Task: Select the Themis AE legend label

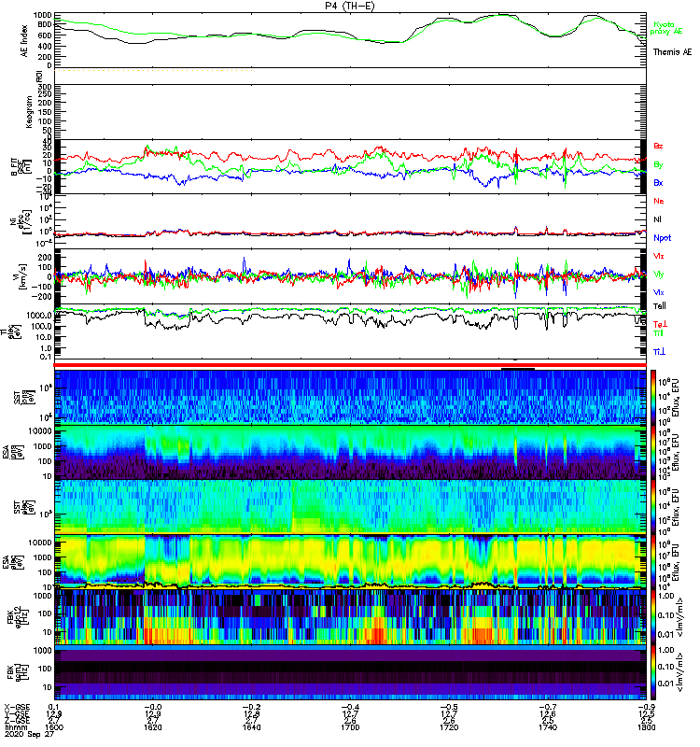Action: 672,52
